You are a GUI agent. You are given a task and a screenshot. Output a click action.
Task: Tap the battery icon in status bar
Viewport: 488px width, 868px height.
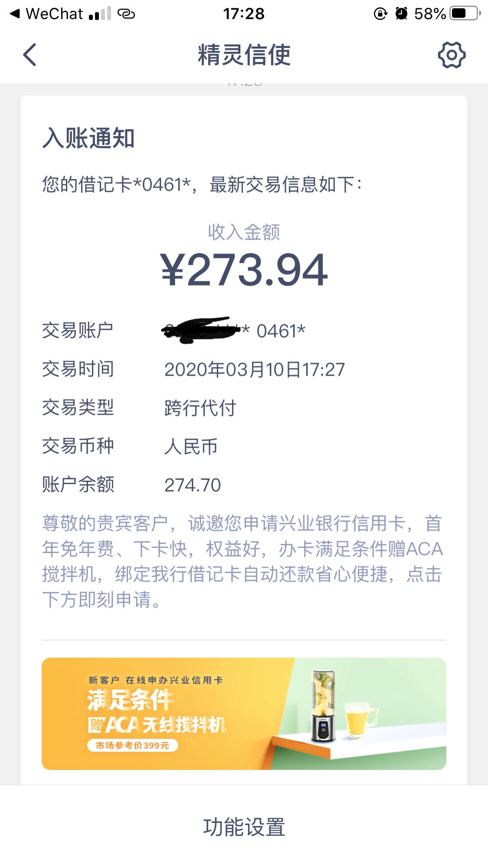pos(465,13)
